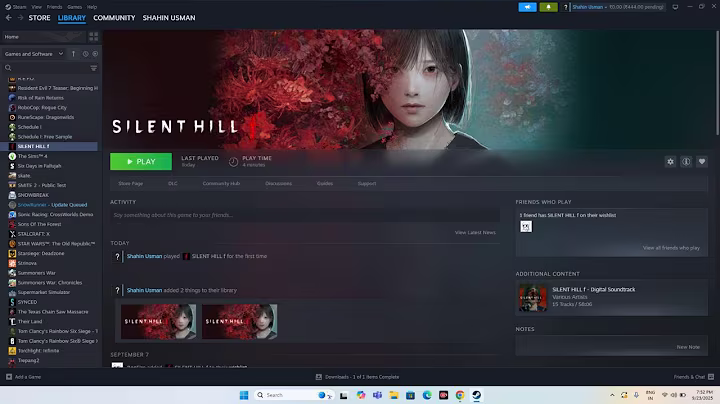Open friend avatar in Friends Who Play
Screen dimensions: 720x404
526,226
